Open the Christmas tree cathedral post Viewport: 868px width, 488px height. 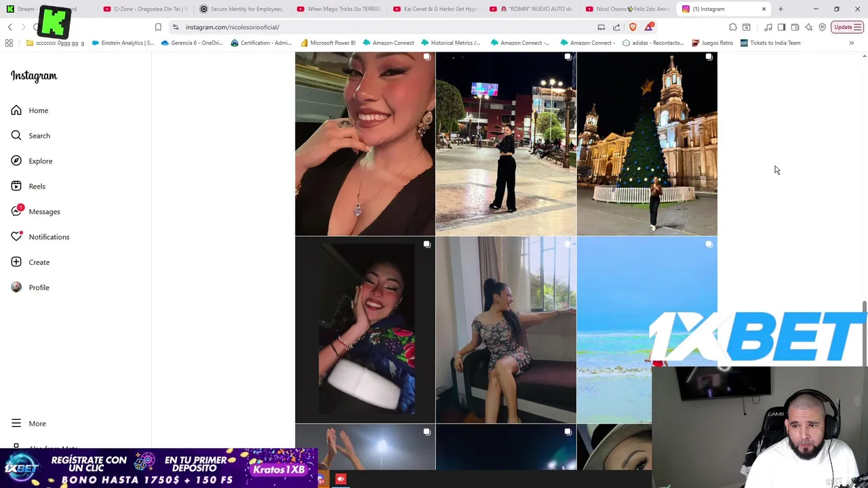coord(647,144)
